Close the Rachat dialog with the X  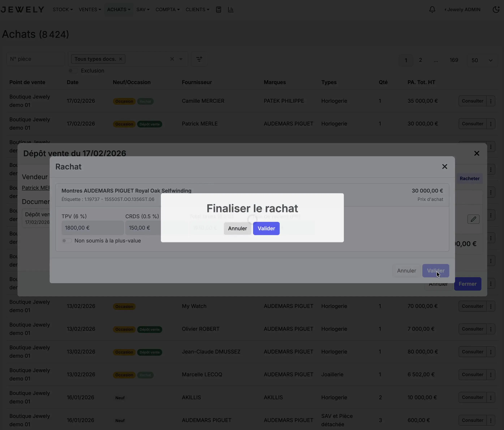444,167
